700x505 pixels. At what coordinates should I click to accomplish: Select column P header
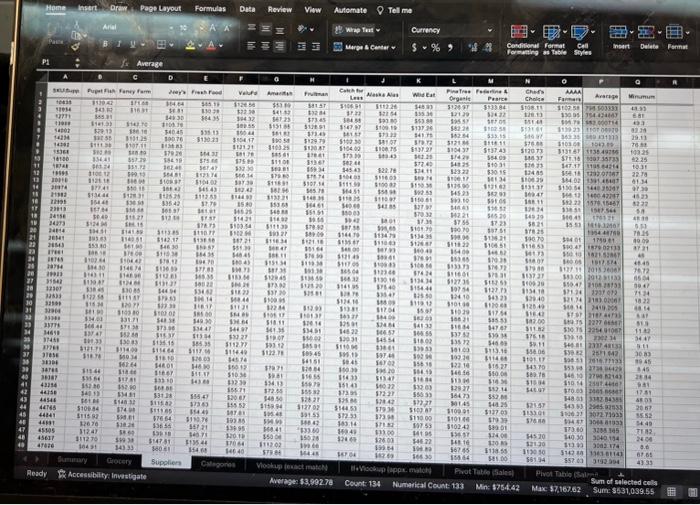point(601,81)
